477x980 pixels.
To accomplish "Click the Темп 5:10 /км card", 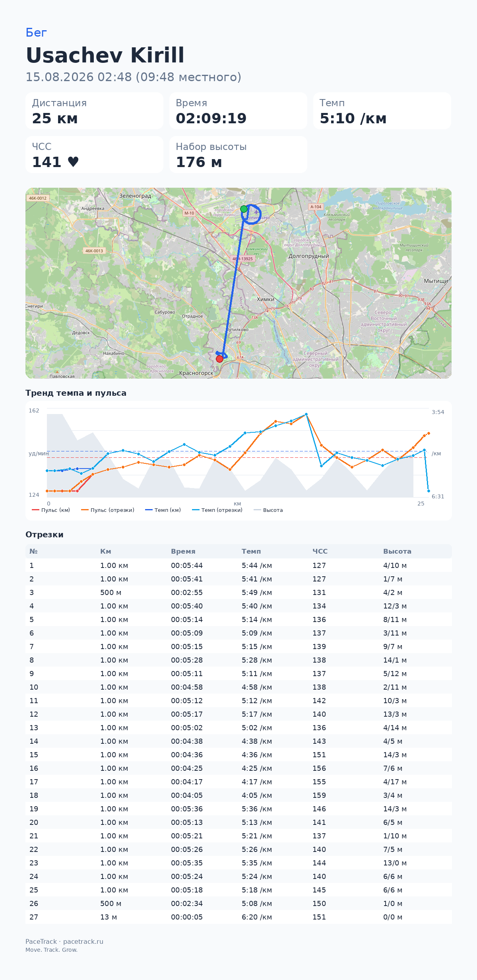I will pos(382,111).
